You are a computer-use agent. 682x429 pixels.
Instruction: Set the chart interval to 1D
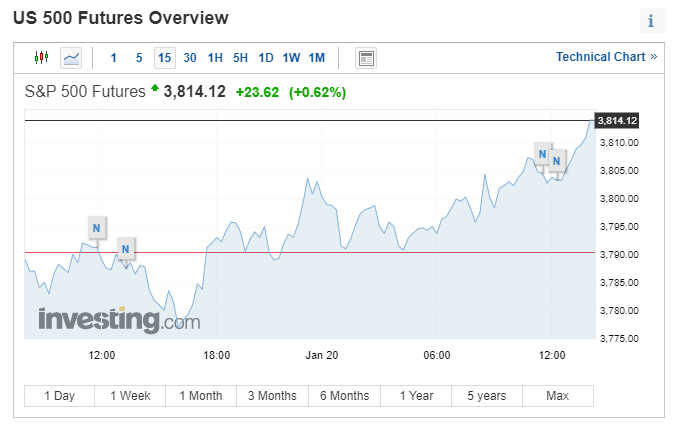click(x=266, y=58)
